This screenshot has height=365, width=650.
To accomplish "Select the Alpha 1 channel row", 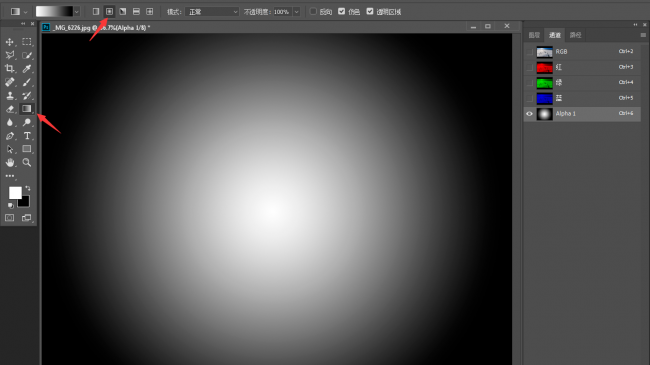I will tap(582, 114).
